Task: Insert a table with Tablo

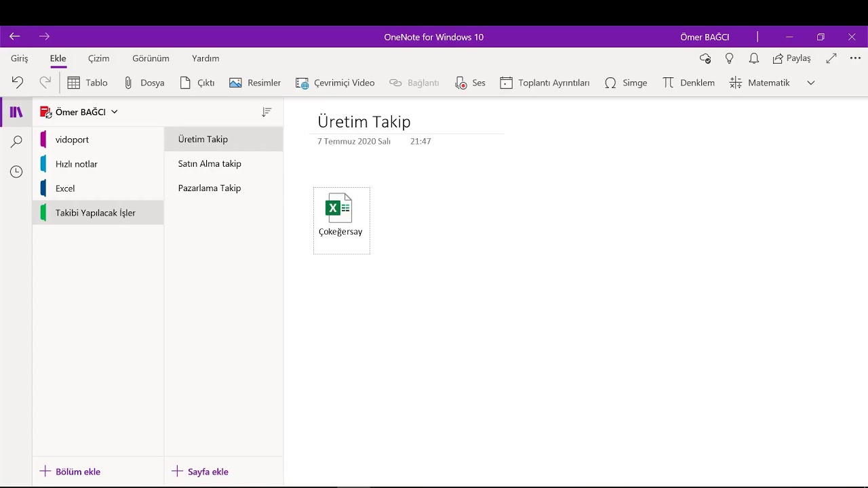Action: coord(87,83)
